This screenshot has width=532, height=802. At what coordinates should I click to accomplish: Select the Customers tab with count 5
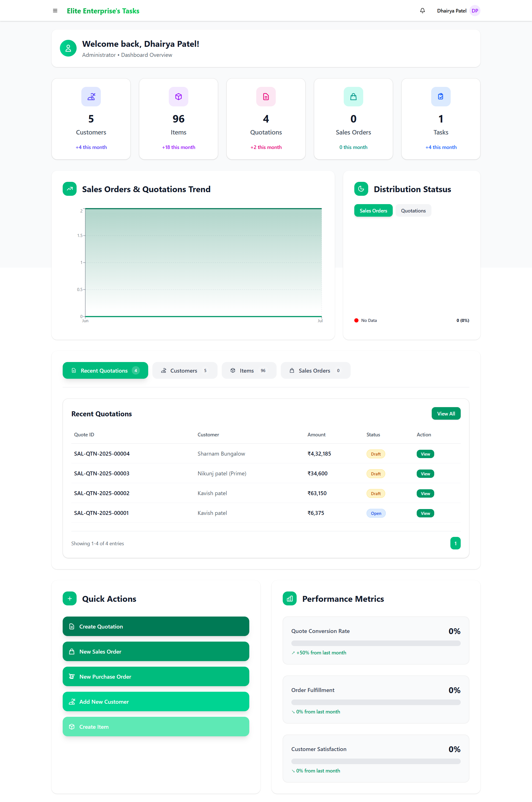[x=185, y=371]
